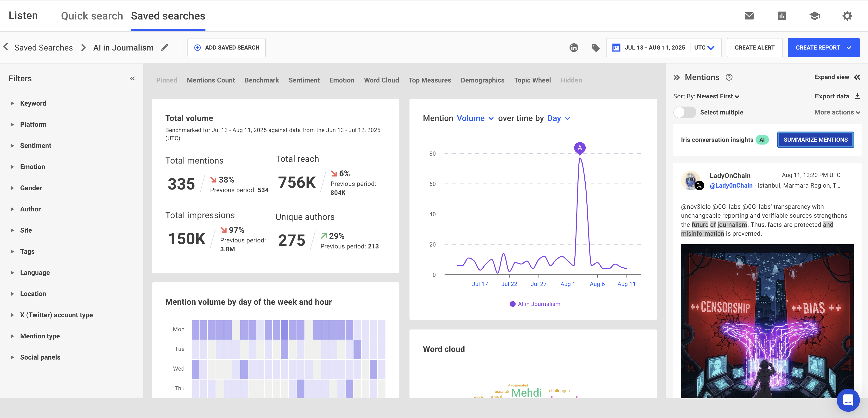This screenshot has width=868, height=418.
Task: Toggle the AI in Journalism chart legend
Action: tap(535, 304)
